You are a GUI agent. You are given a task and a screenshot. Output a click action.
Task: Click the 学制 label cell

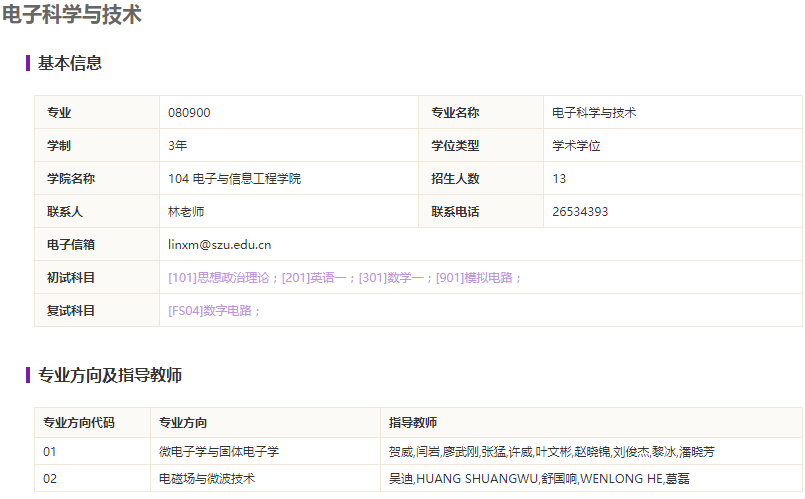(97, 145)
